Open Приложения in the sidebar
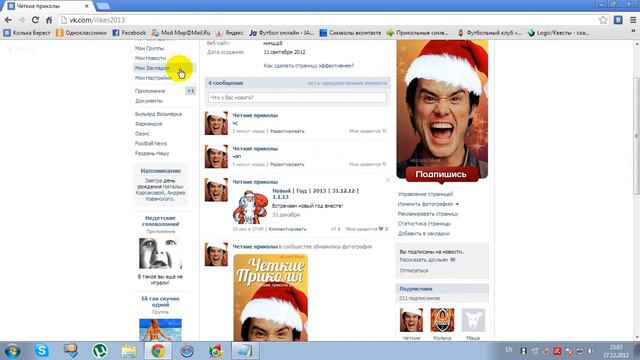Screen dimensions: 640x360 click(x=150, y=91)
